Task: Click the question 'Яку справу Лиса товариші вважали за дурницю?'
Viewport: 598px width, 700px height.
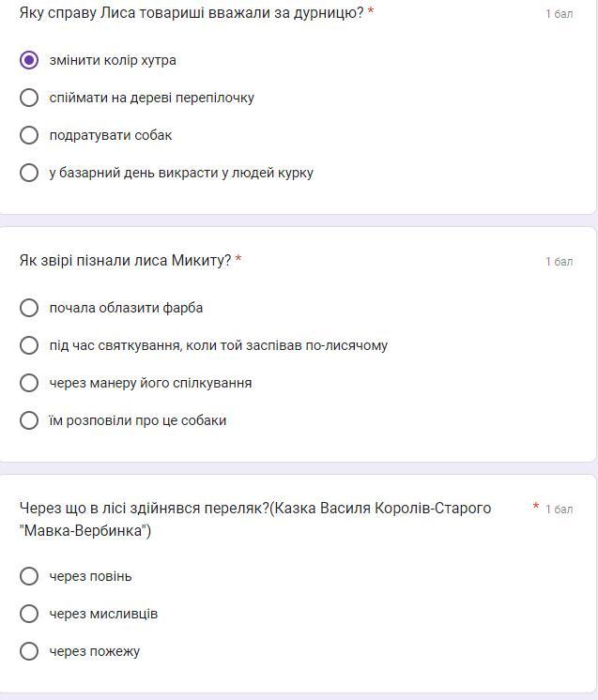Action: point(192,13)
